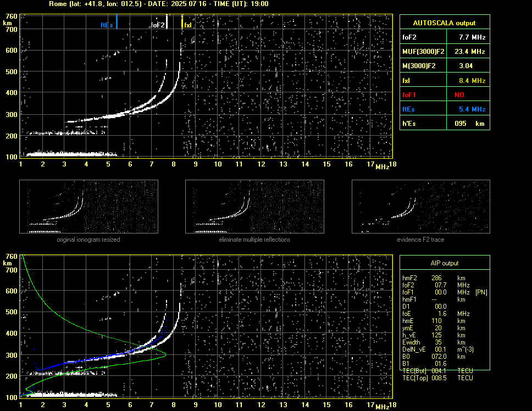Click the yellow fxI marker line
532x411 pixels.
click(182, 21)
